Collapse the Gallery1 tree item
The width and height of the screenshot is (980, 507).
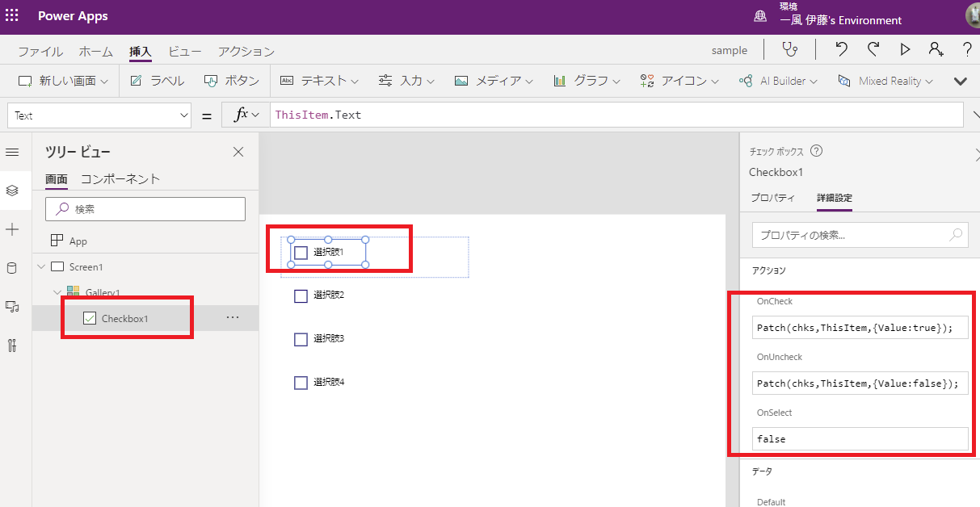click(57, 291)
